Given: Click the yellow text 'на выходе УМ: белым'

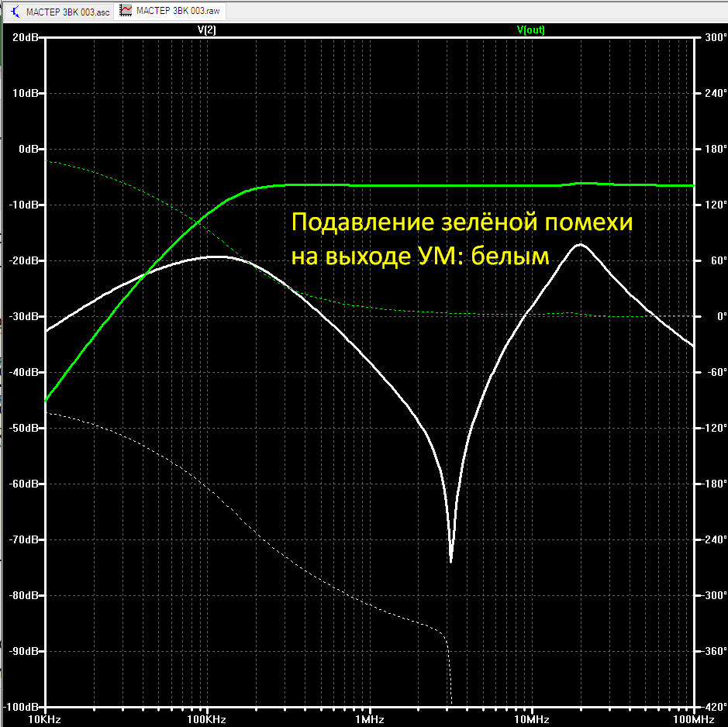Looking at the screenshot, I should click(420, 257).
